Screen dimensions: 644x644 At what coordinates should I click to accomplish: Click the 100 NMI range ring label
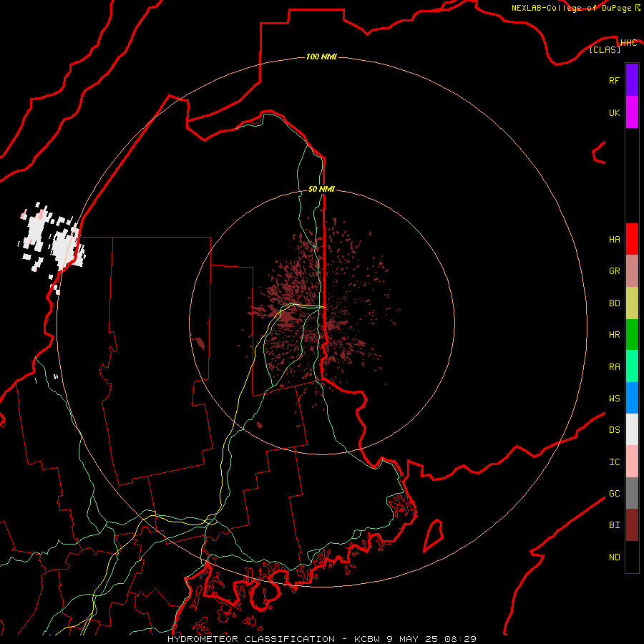pyautogui.click(x=321, y=57)
